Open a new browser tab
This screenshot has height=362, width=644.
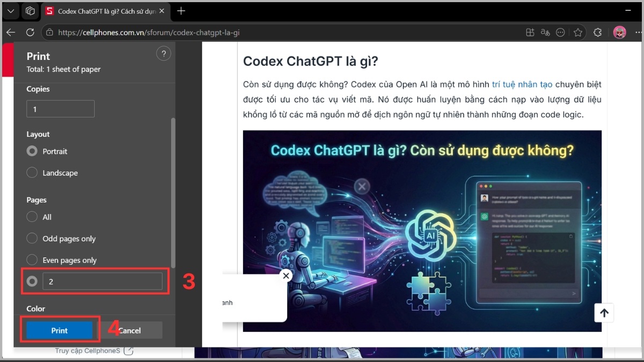pos(181,11)
